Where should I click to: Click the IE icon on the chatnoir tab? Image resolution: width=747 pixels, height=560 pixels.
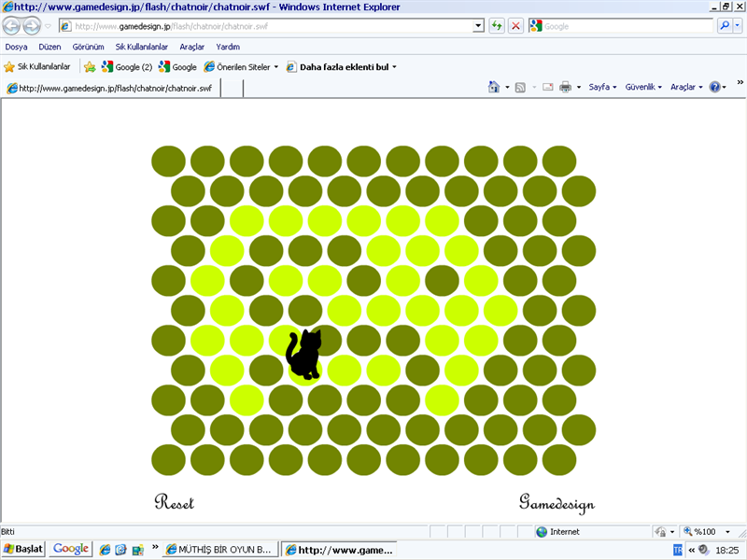click(x=12, y=88)
